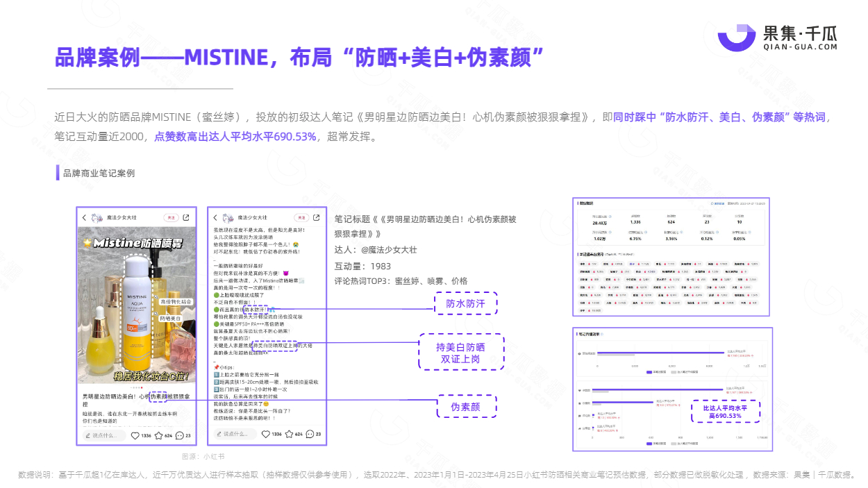Click 评论热词TOP3：蜜丝婷、喷雾、价格 line

(x=401, y=281)
